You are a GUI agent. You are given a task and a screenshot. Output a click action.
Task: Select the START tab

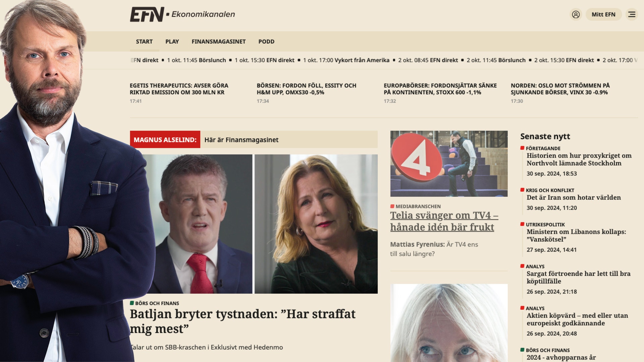pos(144,42)
